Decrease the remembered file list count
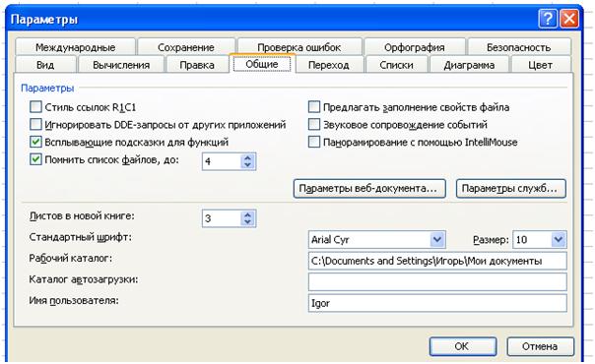 pos(247,165)
